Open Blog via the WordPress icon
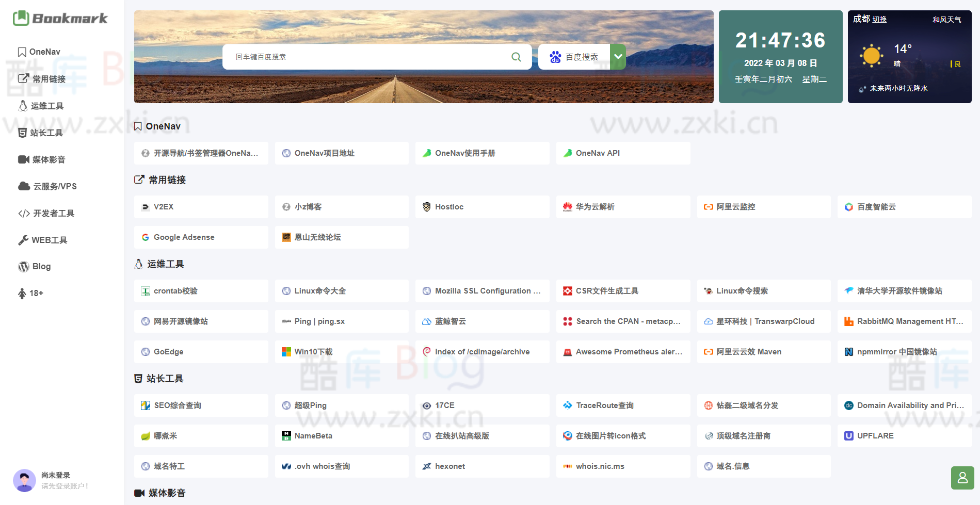The width and height of the screenshot is (980, 505). [23, 267]
